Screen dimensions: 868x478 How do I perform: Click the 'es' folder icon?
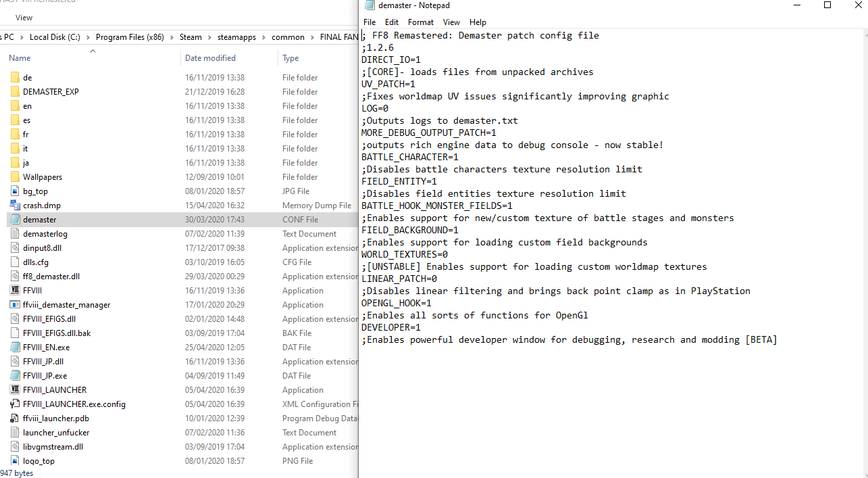15,120
